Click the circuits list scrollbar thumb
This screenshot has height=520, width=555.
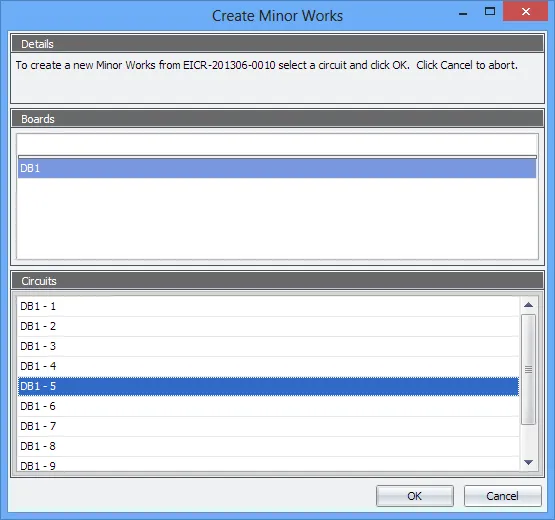[528, 369]
